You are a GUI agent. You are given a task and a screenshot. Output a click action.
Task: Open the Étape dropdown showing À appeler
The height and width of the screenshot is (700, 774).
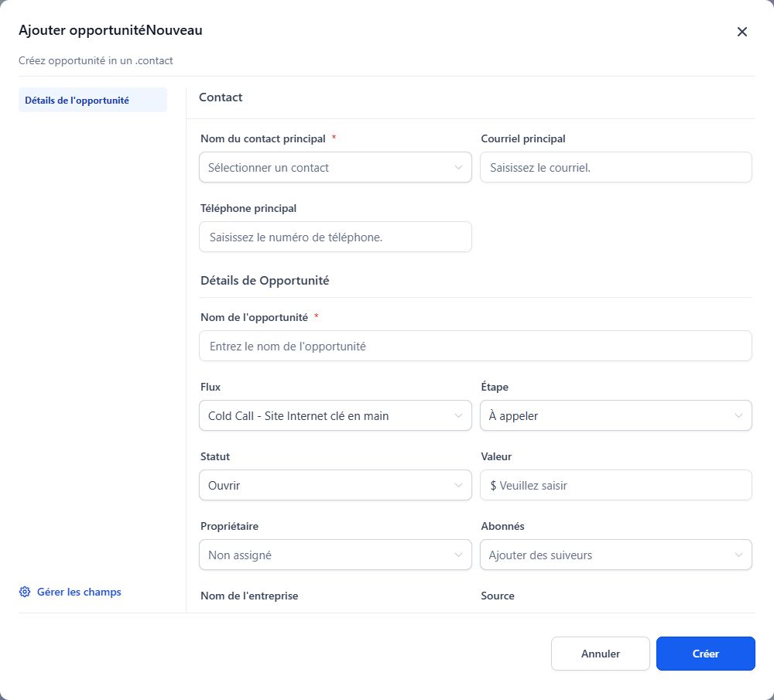(x=615, y=416)
